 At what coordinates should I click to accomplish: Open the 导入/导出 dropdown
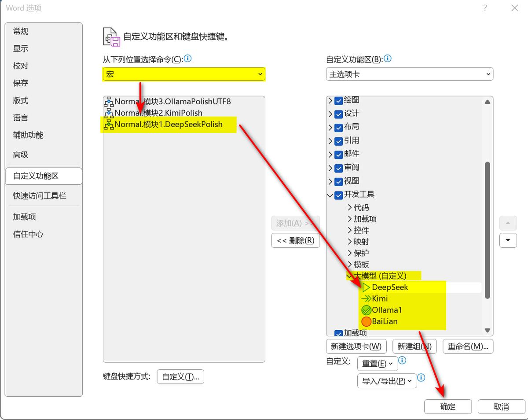pyautogui.click(x=387, y=381)
